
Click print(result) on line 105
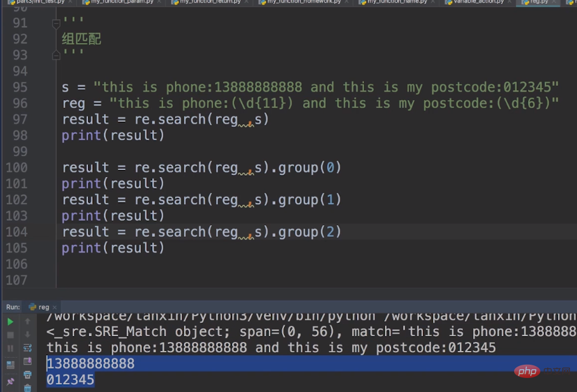pyautogui.click(x=113, y=248)
